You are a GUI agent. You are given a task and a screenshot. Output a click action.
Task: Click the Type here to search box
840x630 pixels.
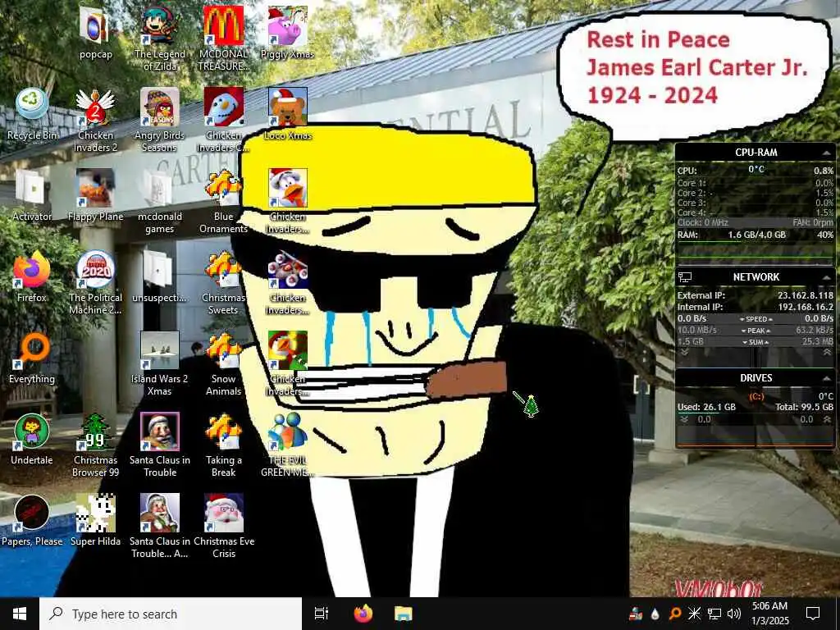(171, 614)
